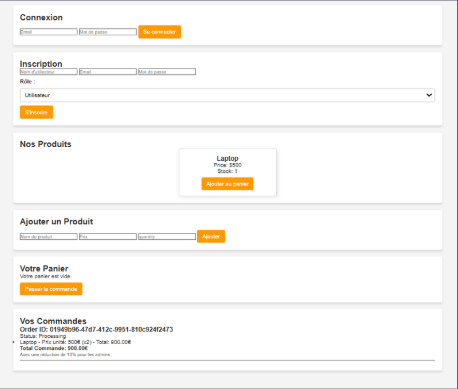Screen dimensions: 458x389
Task: Focus the Inscription password field
Action: pos(167,72)
